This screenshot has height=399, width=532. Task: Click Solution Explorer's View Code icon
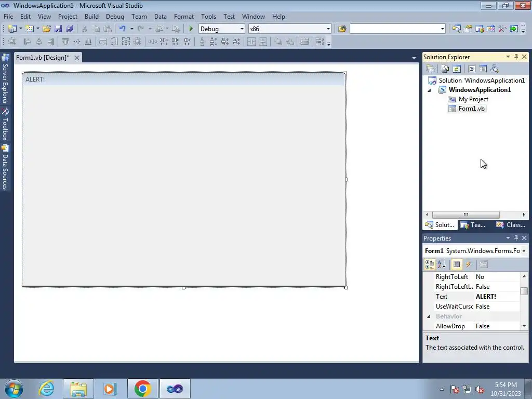pyautogui.click(x=472, y=69)
